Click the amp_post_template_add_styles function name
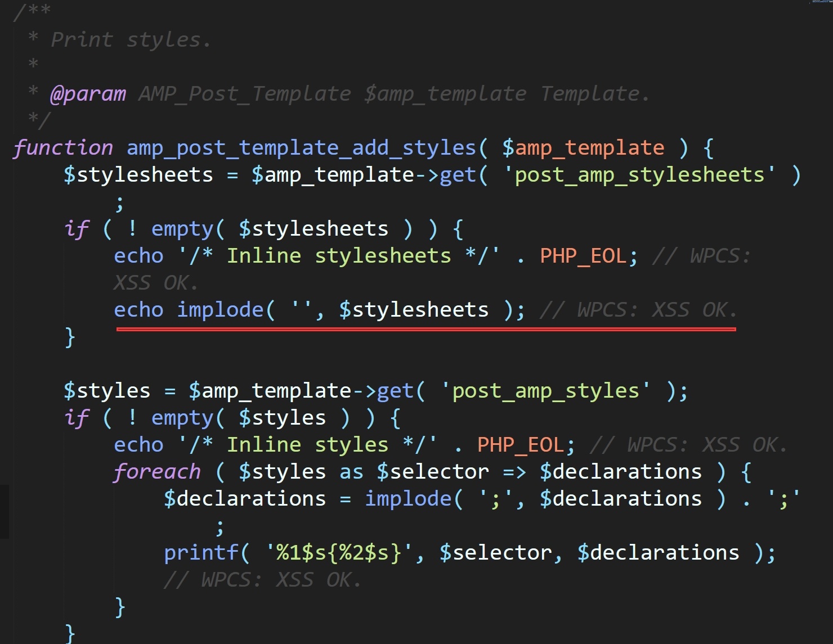The image size is (833, 644). (301, 148)
